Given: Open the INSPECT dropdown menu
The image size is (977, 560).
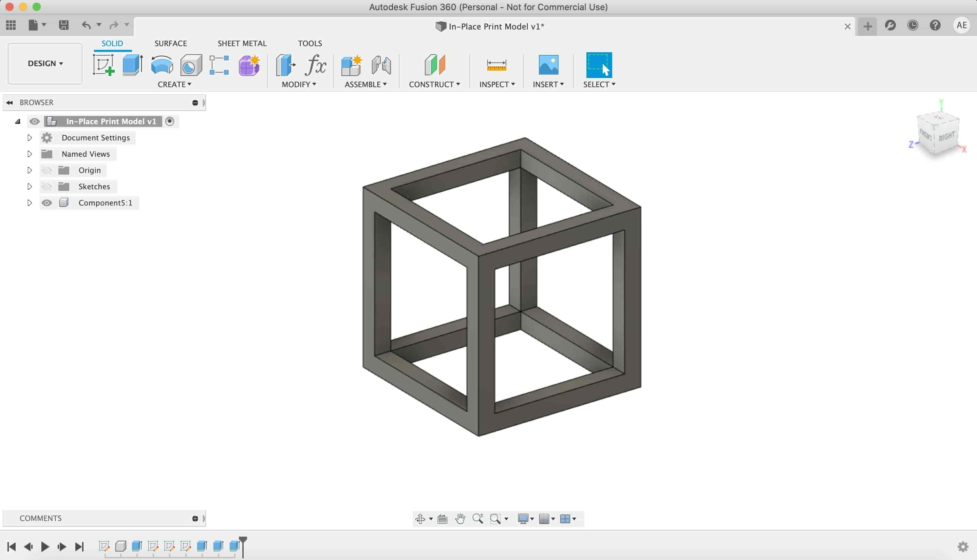Looking at the screenshot, I should (x=497, y=84).
